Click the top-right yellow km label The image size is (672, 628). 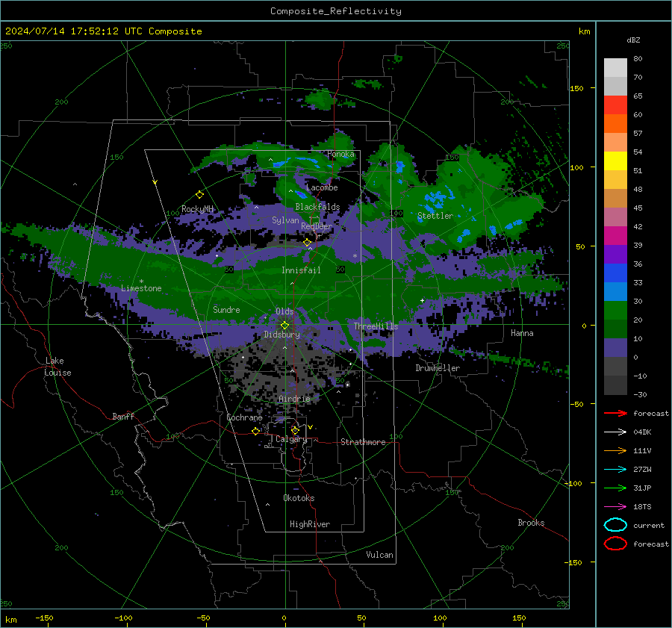[x=584, y=31]
